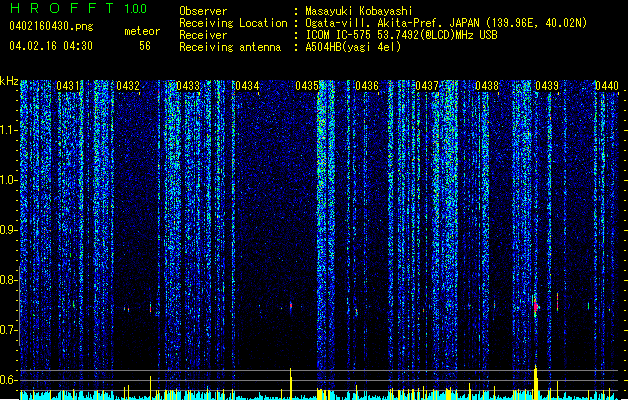Screen dimensions: 629x400
Task: Click the Ogata-vill. Akita-Pref. JAPAN location text
Action: coord(446,23)
